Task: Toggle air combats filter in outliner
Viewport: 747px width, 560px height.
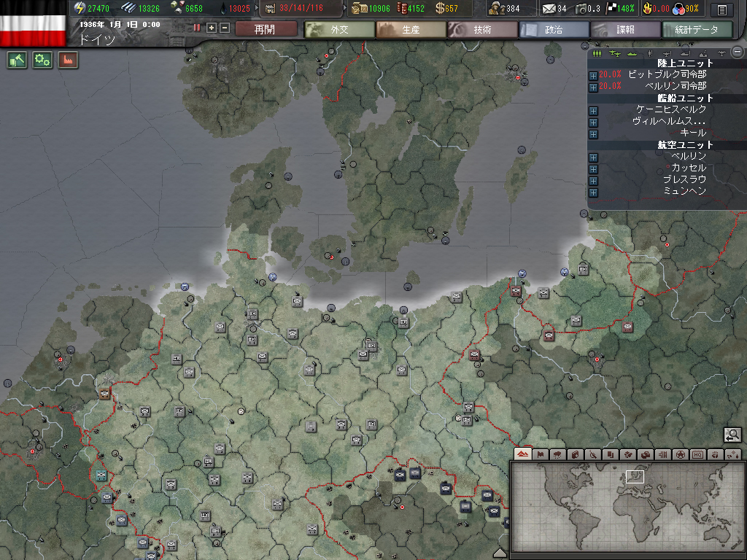Action: point(667,52)
